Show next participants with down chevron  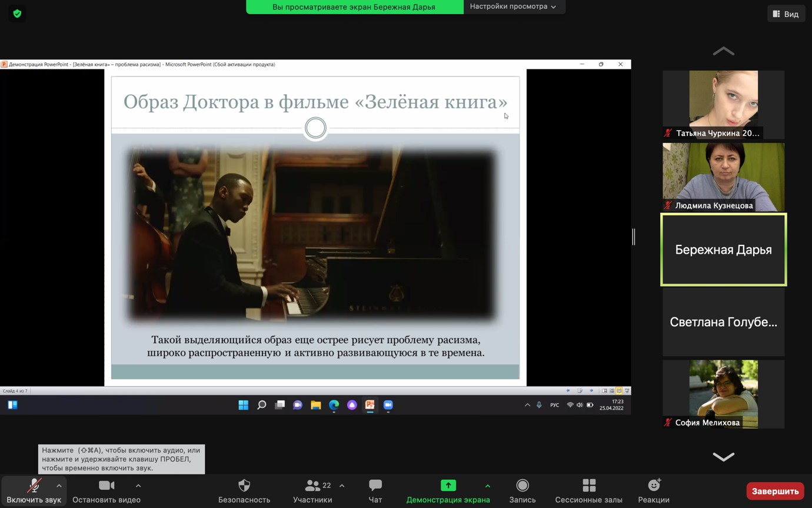click(723, 457)
